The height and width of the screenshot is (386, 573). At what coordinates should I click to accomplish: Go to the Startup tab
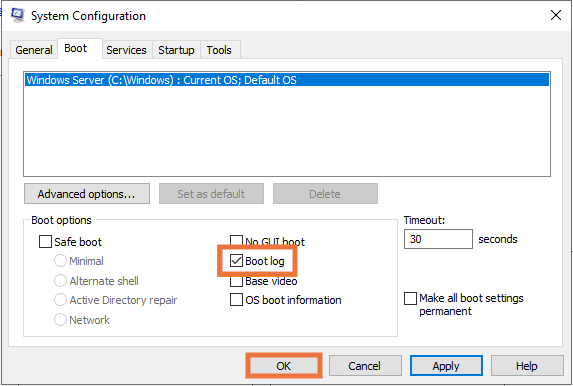(176, 50)
